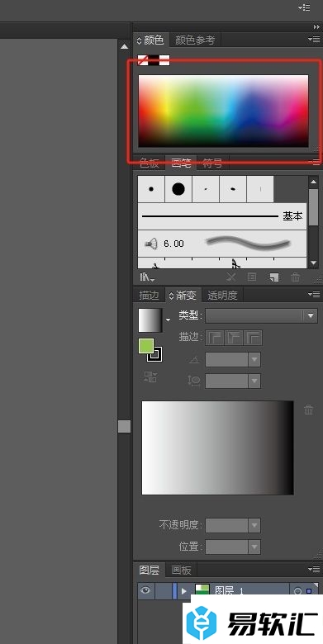Open the gradient angle dropdown arrow

tap(254, 360)
